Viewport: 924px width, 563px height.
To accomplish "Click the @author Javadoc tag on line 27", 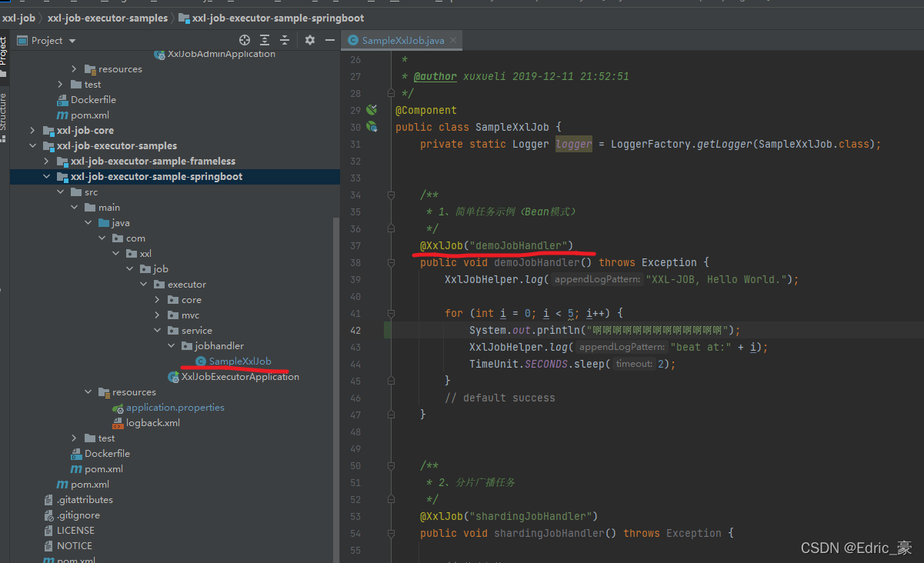I will pos(435,76).
